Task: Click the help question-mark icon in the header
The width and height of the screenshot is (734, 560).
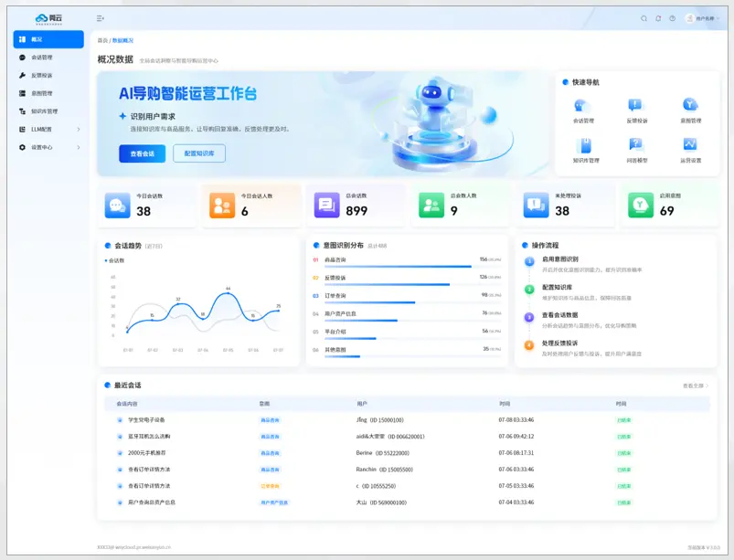Action: (x=672, y=18)
